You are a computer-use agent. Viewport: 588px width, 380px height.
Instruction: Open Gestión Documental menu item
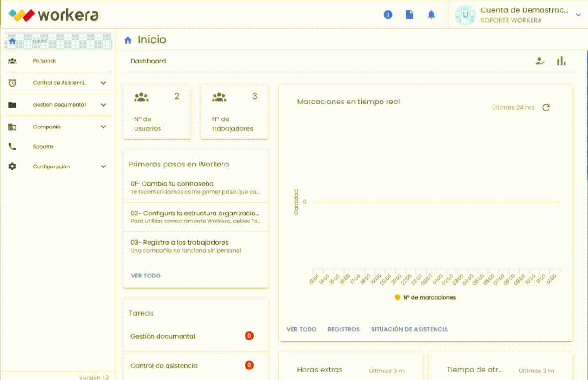coord(58,105)
